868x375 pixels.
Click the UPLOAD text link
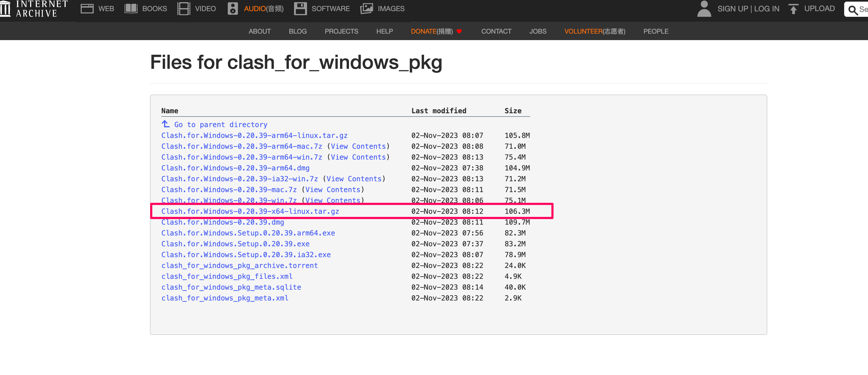click(819, 8)
